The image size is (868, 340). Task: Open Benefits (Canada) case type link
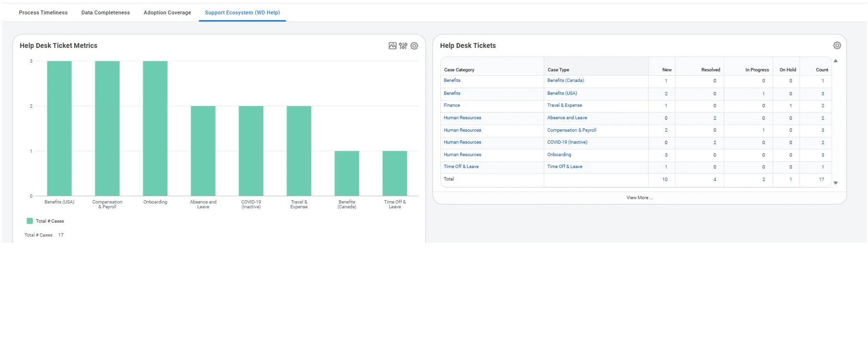click(x=566, y=80)
